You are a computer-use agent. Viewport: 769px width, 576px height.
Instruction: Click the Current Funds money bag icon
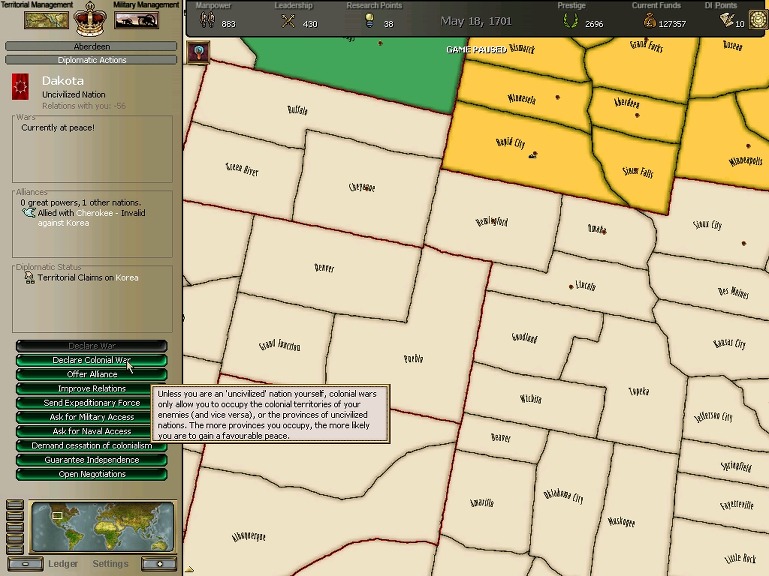(x=649, y=22)
